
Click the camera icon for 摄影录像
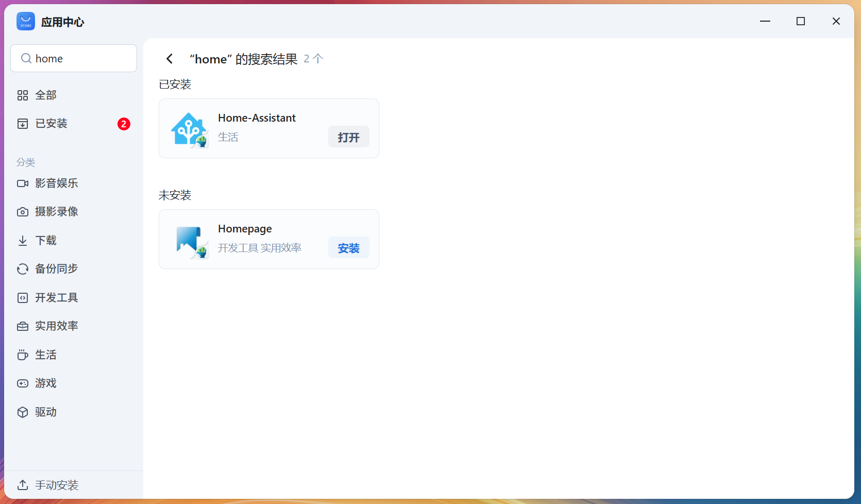23,212
